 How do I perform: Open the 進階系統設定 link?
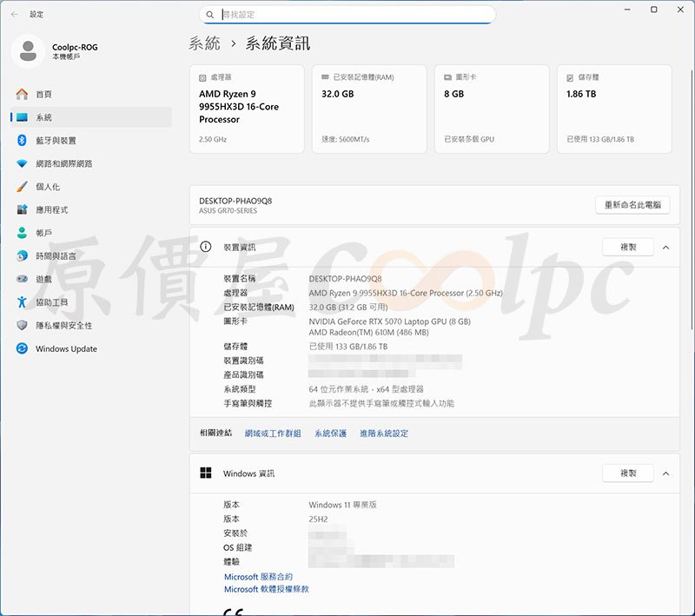(x=383, y=434)
